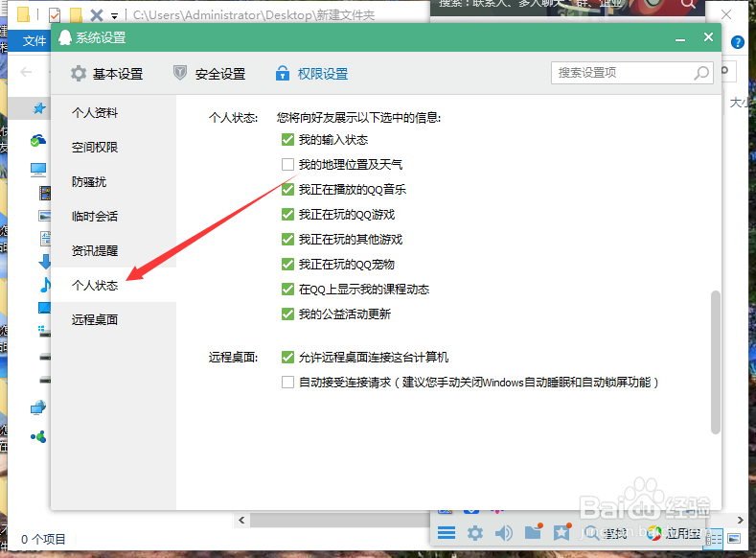Open 应用宝 in QQ panel
756x558 pixels.
(673, 533)
